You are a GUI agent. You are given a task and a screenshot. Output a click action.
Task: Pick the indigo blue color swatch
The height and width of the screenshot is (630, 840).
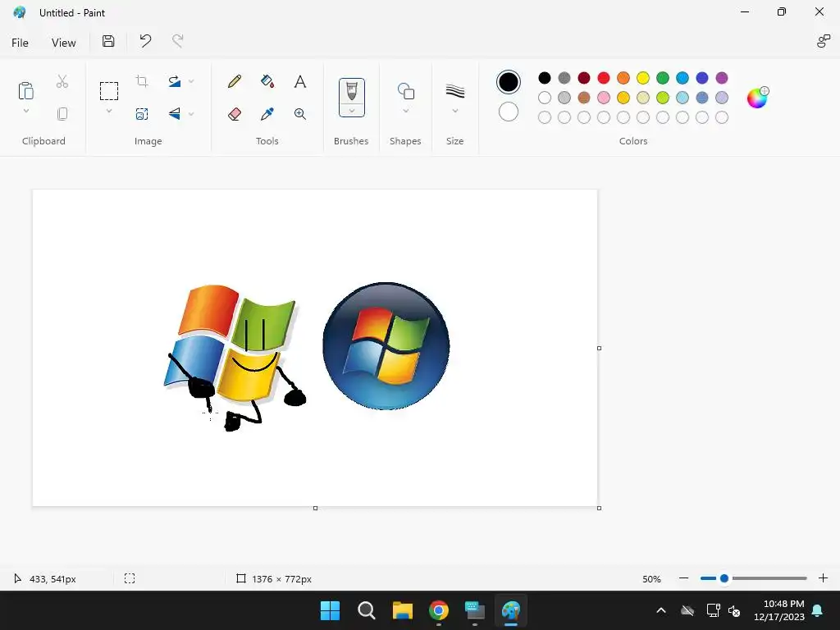(x=702, y=78)
